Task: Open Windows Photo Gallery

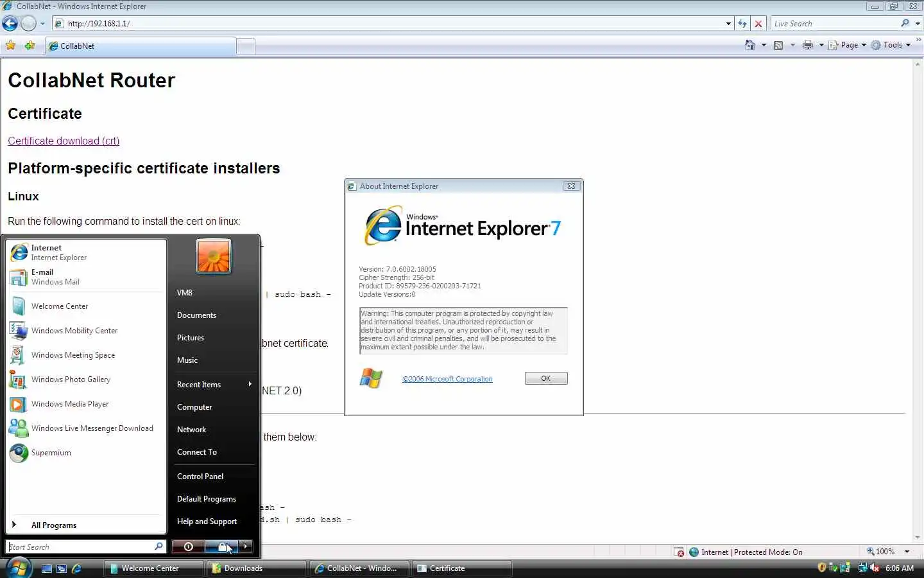Action: 86,380
